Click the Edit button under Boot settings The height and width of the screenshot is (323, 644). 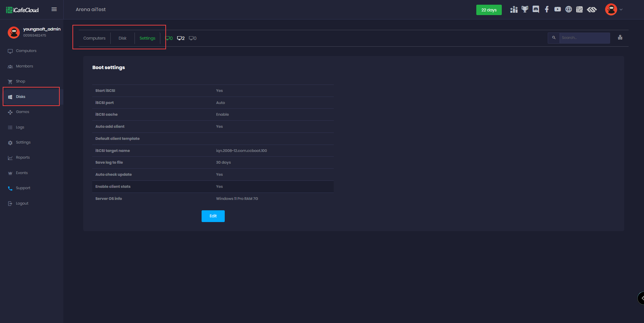(x=213, y=216)
